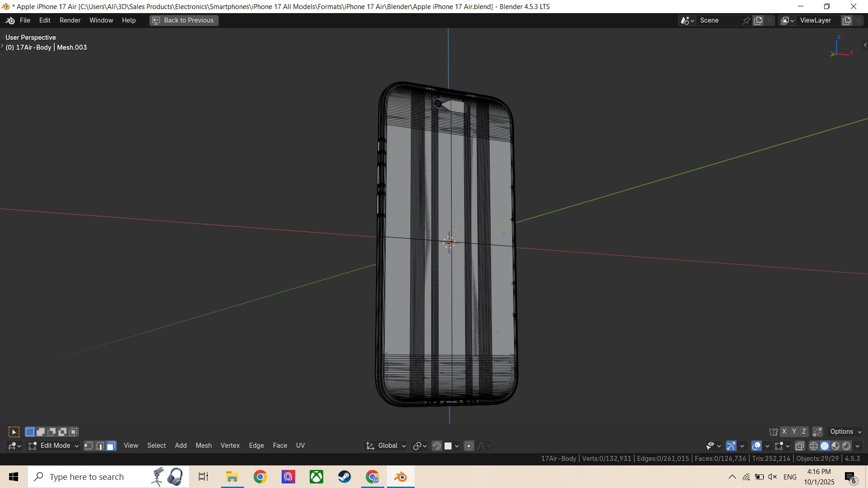Open the Vertex menu
The width and height of the screenshot is (868, 488).
point(230,446)
